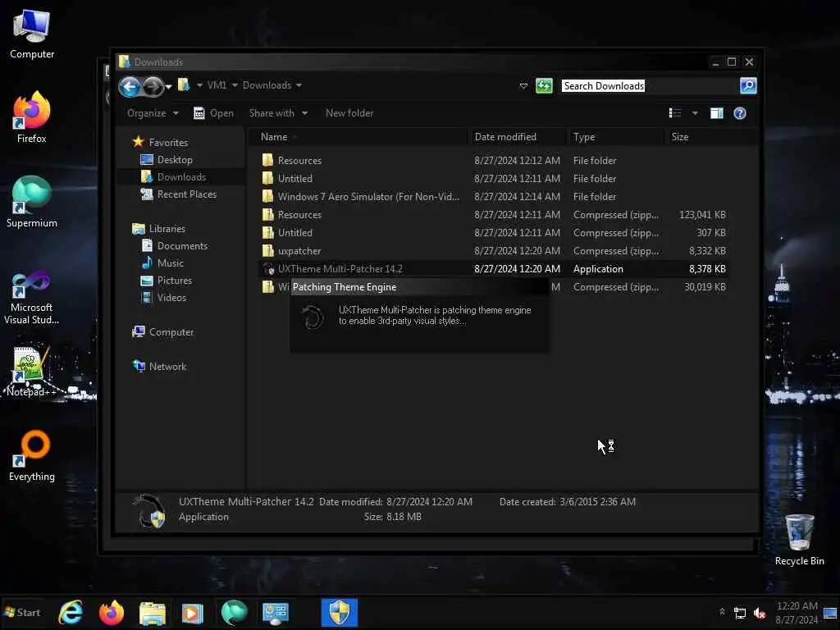Click the network icon in the system tray
The image size is (840, 630).
(x=740, y=613)
